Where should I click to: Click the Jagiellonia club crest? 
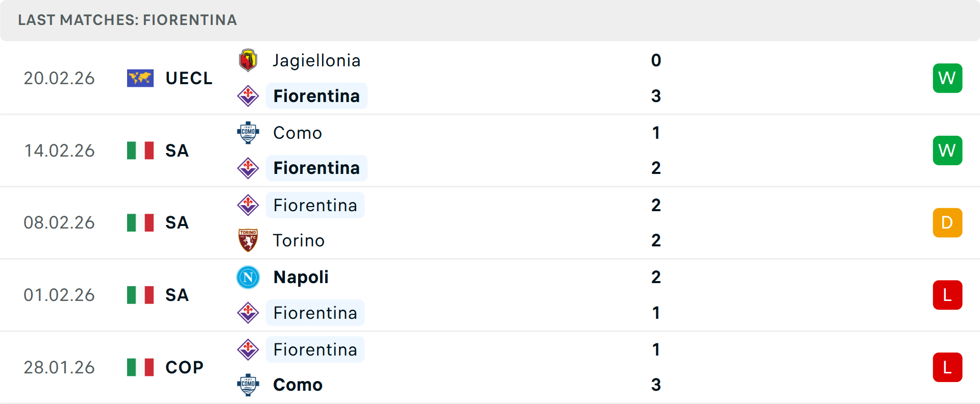(x=248, y=60)
